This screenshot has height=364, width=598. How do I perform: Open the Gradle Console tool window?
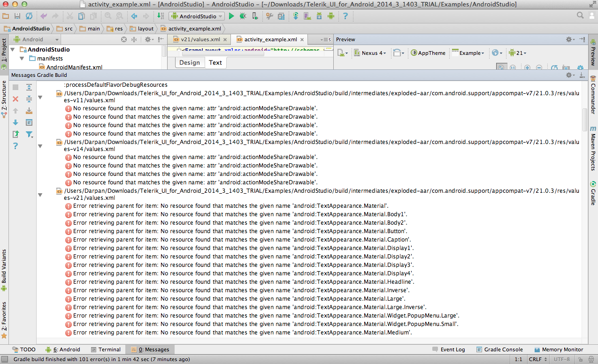499,349
